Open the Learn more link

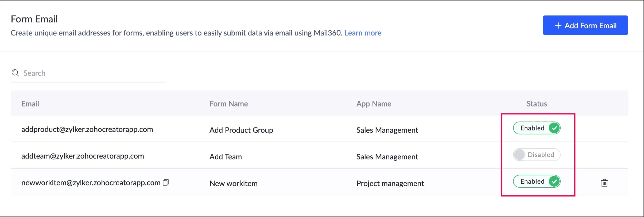[x=363, y=33]
